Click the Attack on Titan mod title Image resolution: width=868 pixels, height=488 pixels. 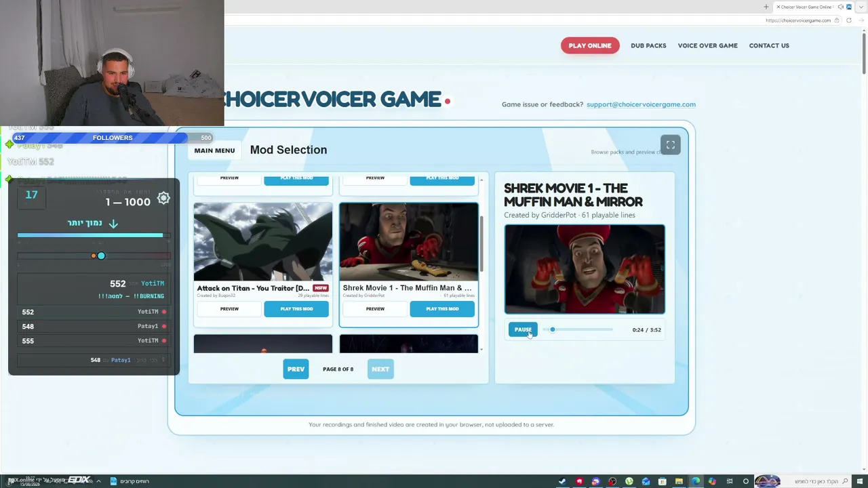tap(253, 288)
